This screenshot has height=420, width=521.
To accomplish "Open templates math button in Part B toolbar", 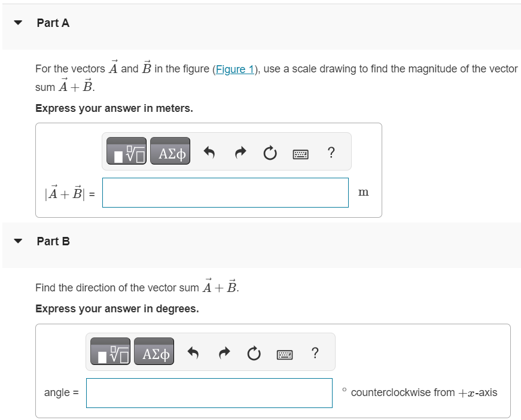I will [x=110, y=351].
